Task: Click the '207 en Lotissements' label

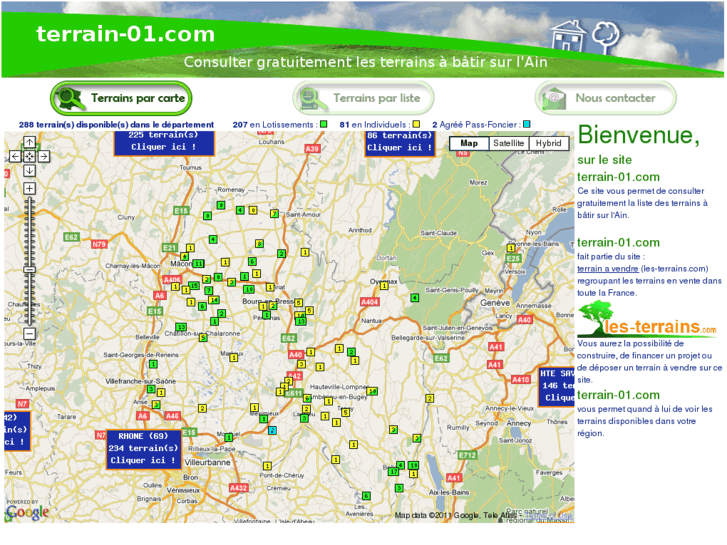Action: point(273,124)
